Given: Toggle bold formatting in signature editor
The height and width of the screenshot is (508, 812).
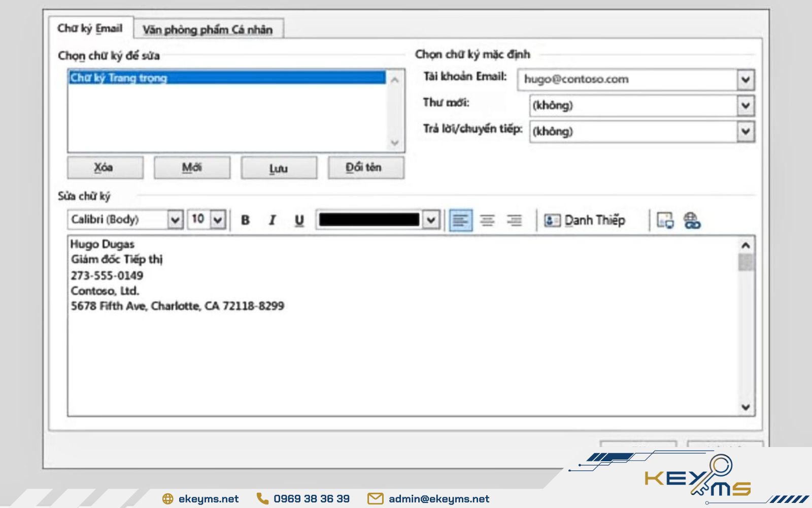Looking at the screenshot, I should pos(245,220).
